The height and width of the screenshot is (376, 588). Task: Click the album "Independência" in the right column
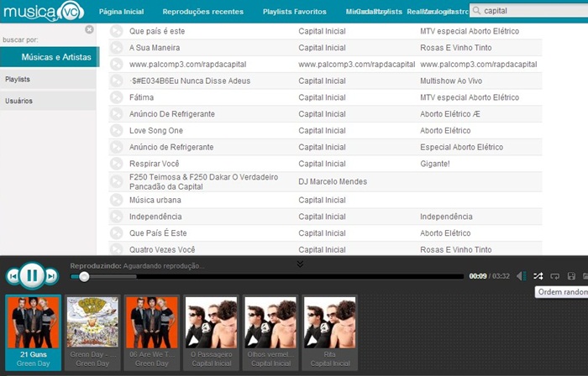pyautogui.click(x=446, y=217)
